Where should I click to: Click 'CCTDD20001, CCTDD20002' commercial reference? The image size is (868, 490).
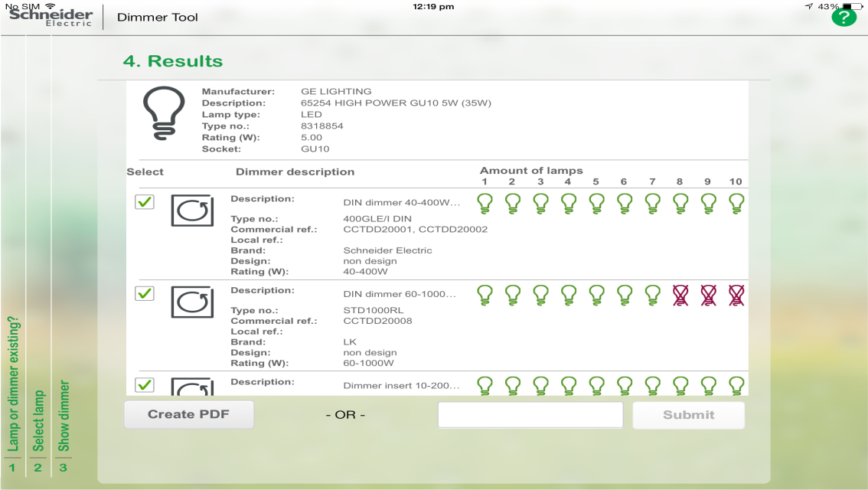(415, 229)
